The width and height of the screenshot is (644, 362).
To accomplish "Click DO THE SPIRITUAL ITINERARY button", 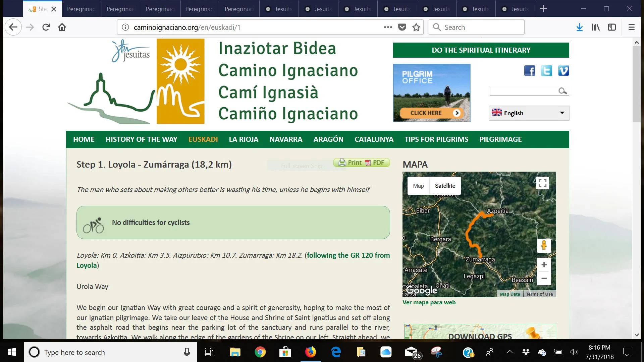I will 481,50.
